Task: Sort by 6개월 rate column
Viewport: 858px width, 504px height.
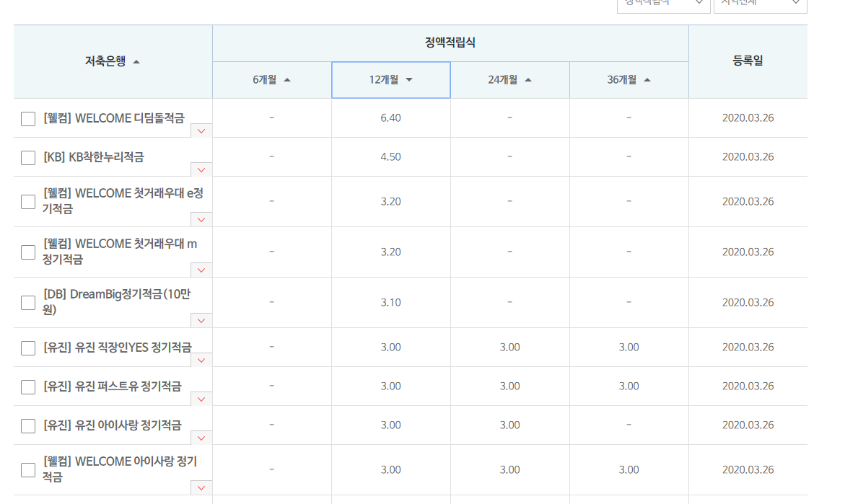Action: tap(271, 80)
